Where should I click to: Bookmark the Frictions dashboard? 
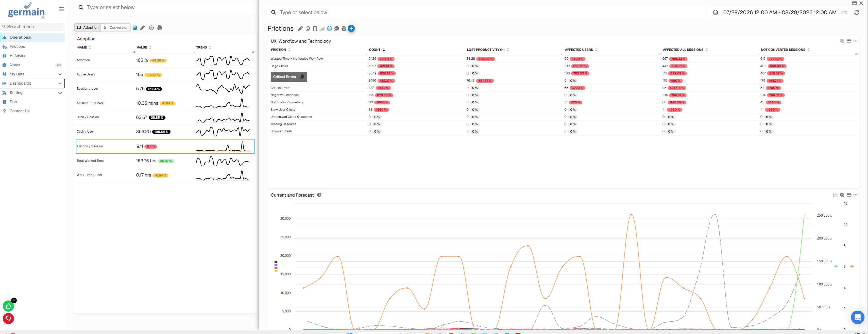click(315, 29)
